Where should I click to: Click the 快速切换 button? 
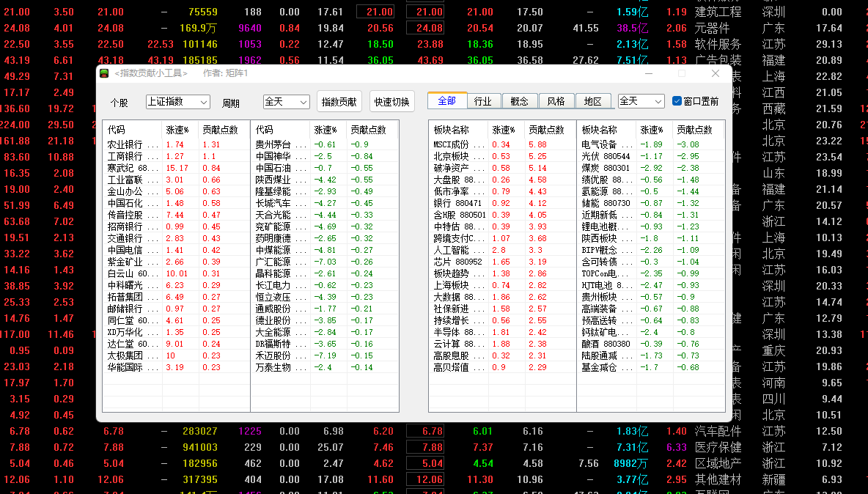[392, 102]
